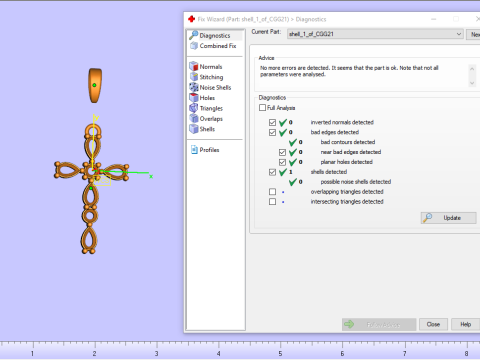Image resolution: width=480 pixels, height=360 pixels.
Task: Go to the Noise Shells page
Action: pos(215,87)
